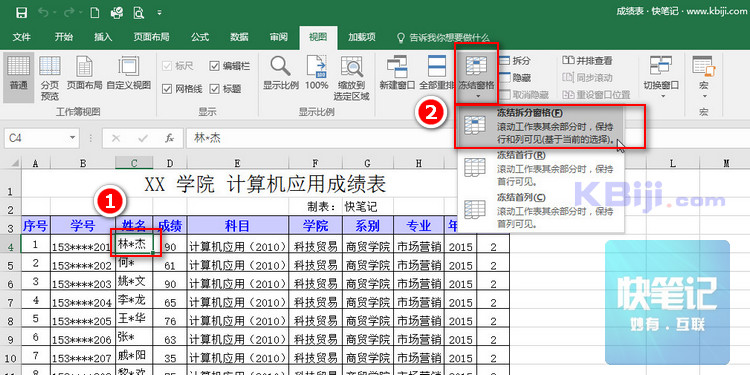Click the 学号 header cell
The image size is (750, 375).
point(83,225)
